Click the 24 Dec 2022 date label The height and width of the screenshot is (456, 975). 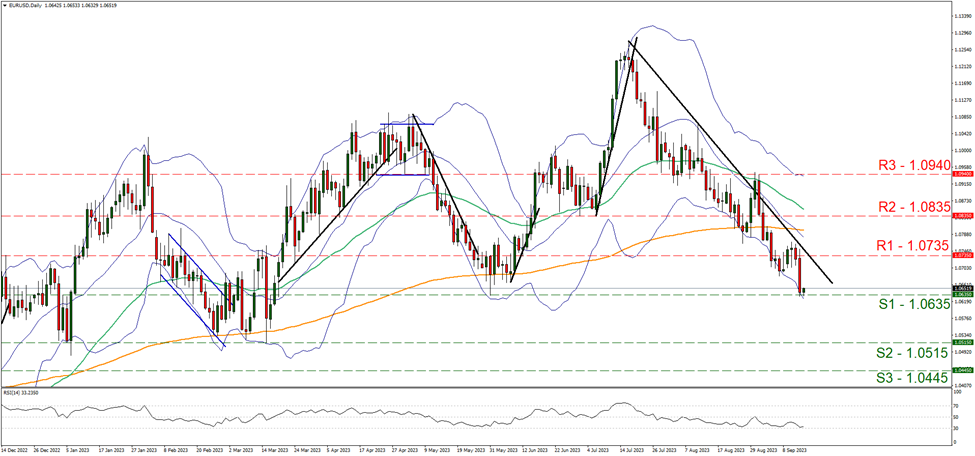coord(17,451)
